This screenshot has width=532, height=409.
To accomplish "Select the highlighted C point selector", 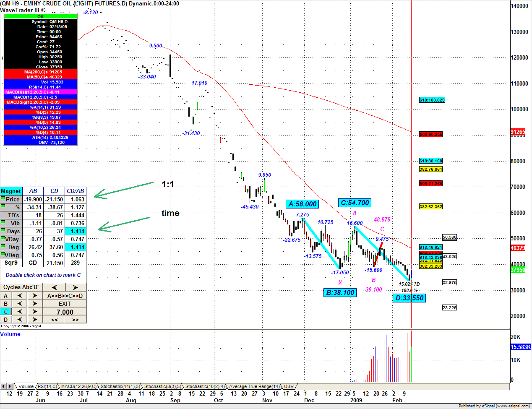I will [x=6, y=312].
